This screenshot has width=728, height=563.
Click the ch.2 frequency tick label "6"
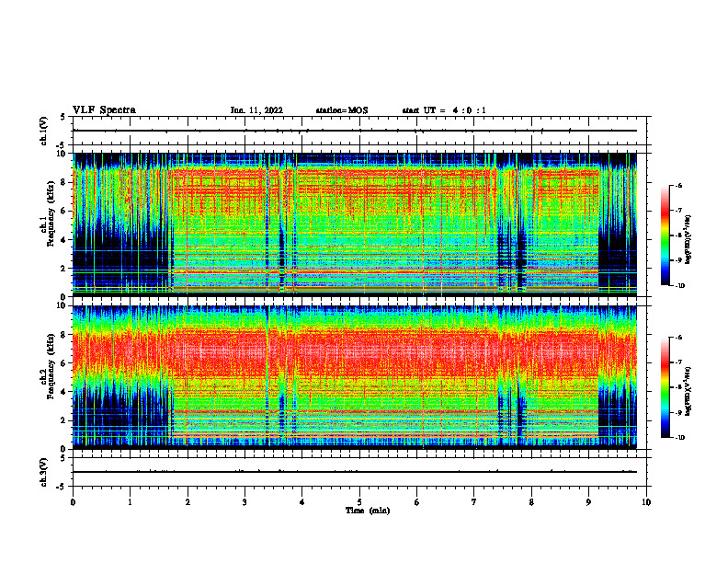click(64, 363)
